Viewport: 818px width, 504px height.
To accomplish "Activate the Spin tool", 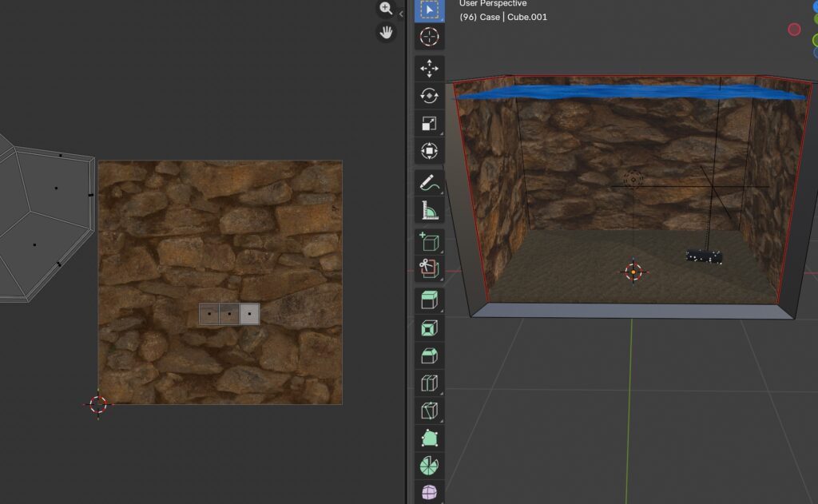I will tap(430, 465).
